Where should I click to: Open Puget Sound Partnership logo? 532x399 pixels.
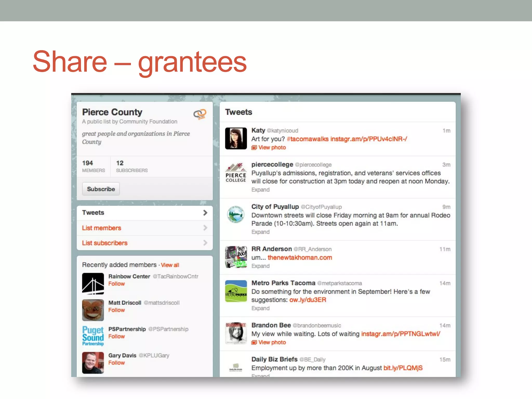point(93,336)
